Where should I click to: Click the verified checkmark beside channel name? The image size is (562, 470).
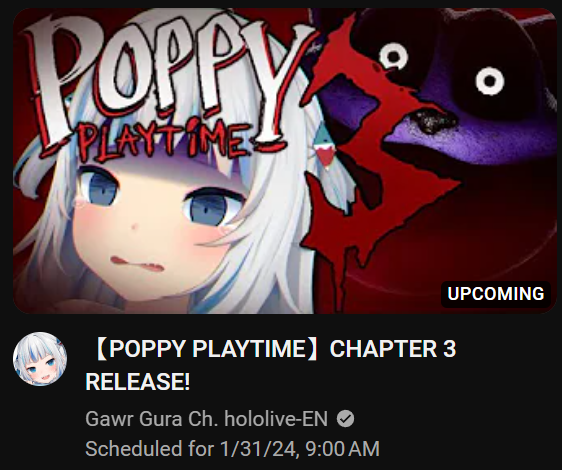[x=346, y=419]
